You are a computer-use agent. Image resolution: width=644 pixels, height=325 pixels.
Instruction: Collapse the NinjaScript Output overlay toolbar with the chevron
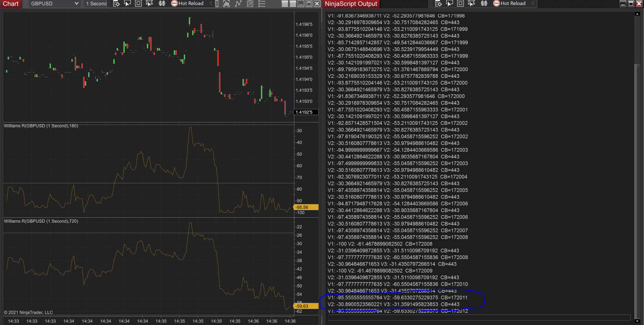(533, 4)
